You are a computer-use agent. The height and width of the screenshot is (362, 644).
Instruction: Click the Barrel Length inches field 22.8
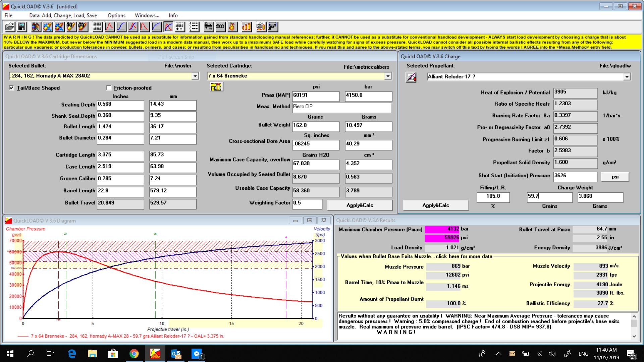120,191
